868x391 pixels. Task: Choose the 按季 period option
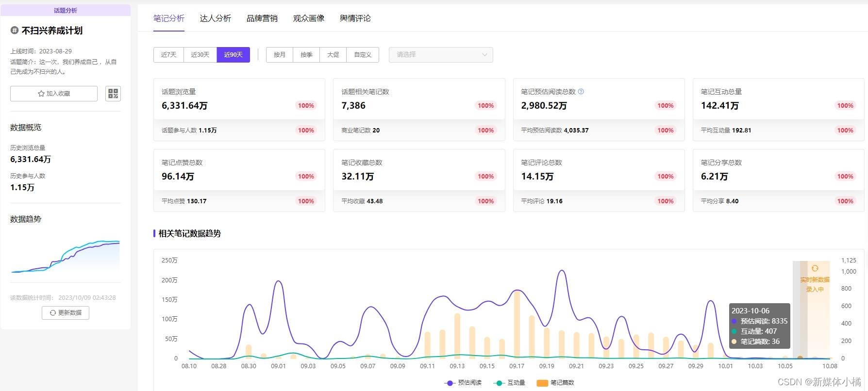(306, 55)
